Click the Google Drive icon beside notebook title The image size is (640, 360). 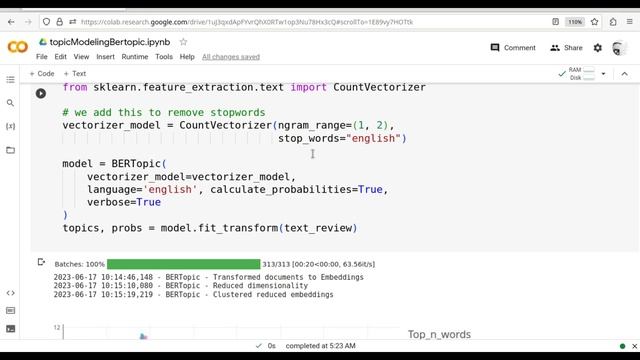42,42
